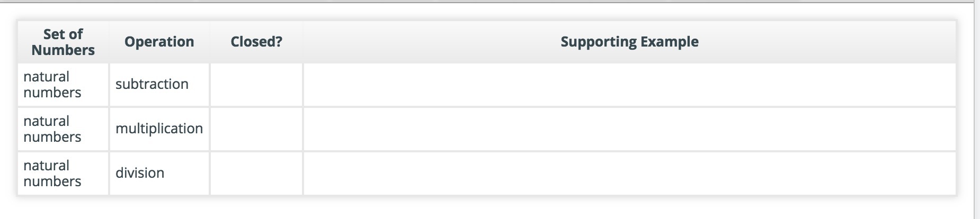Image resolution: width=980 pixels, height=219 pixels.
Task: Click natural numbers in the multiplication row
Action: click(x=52, y=129)
